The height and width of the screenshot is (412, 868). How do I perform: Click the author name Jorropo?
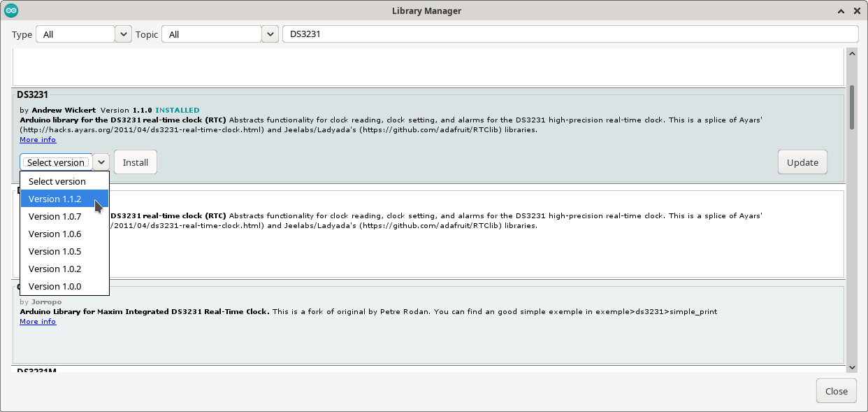47,301
